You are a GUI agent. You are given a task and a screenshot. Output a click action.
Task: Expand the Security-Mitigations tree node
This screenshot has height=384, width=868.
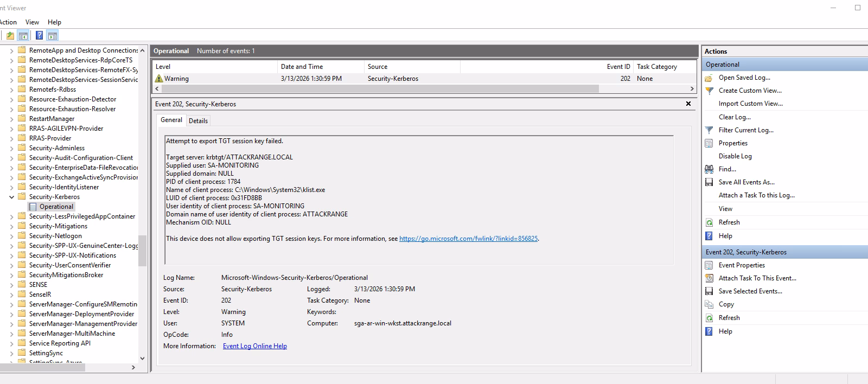[x=11, y=226]
